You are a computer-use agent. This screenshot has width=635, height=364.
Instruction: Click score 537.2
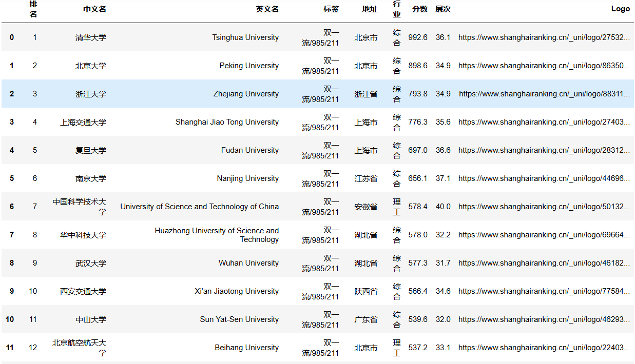point(418,348)
